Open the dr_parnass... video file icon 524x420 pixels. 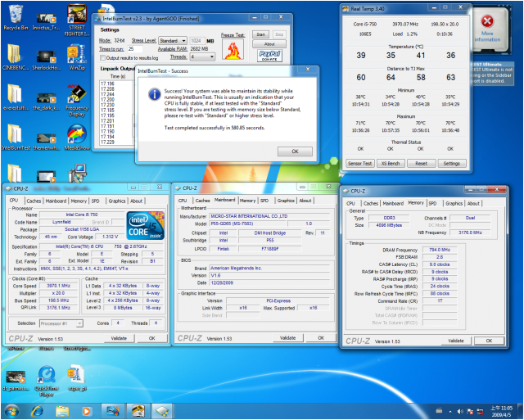15,381
